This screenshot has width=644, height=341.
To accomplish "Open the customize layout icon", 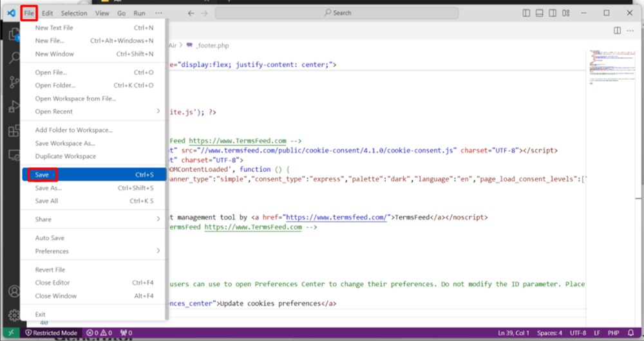I will click(x=566, y=13).
